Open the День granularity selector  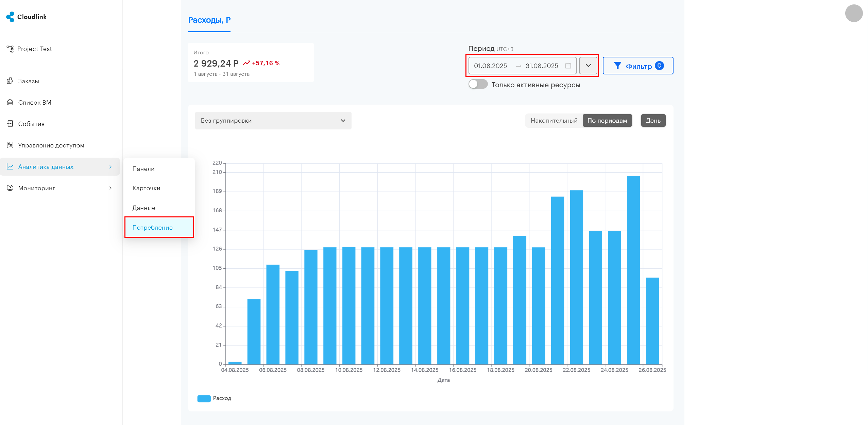click(653, 121)
